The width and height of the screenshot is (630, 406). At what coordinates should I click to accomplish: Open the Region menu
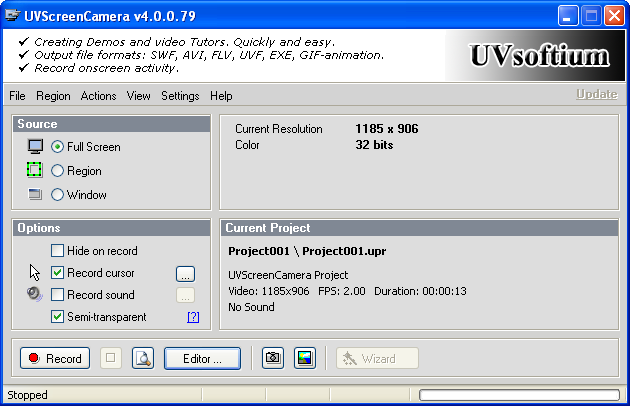click(x=53, y=96)
